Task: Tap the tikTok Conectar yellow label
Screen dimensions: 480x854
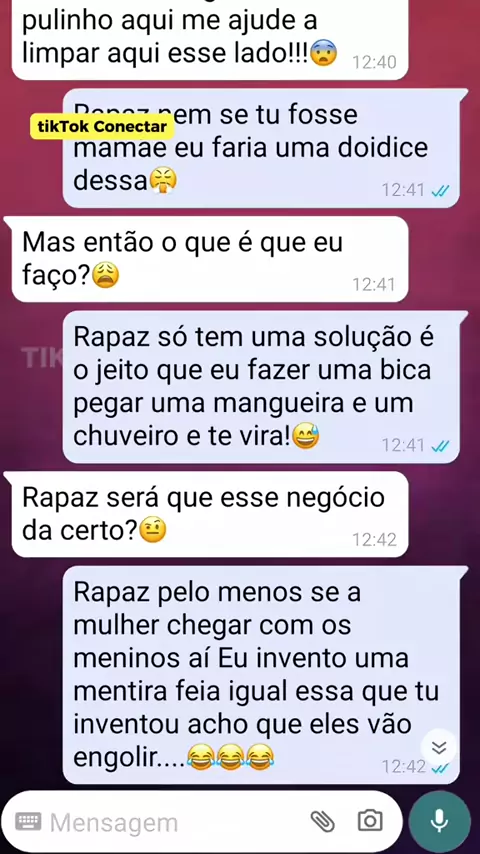Action: 102,127
